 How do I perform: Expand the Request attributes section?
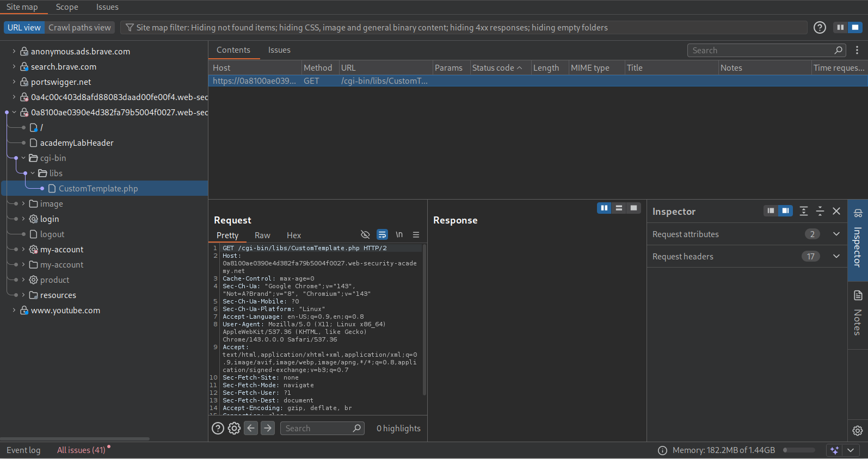(836, 234)
